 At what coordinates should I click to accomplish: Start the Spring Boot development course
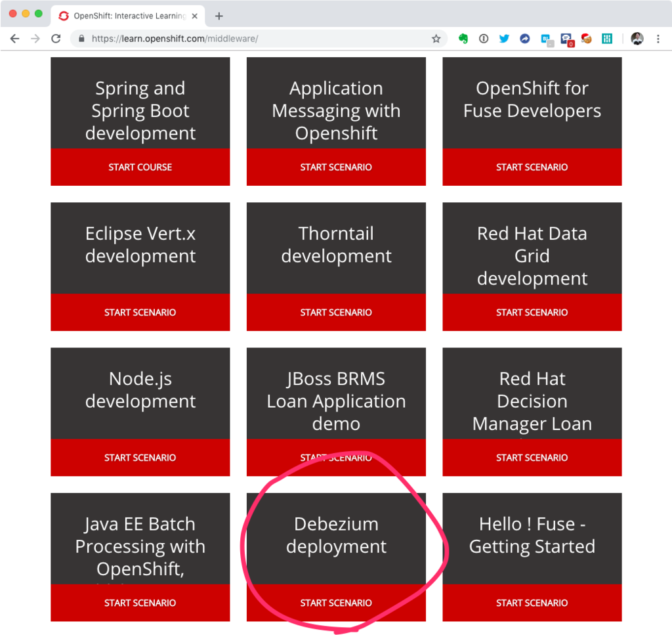coord(140,167)
